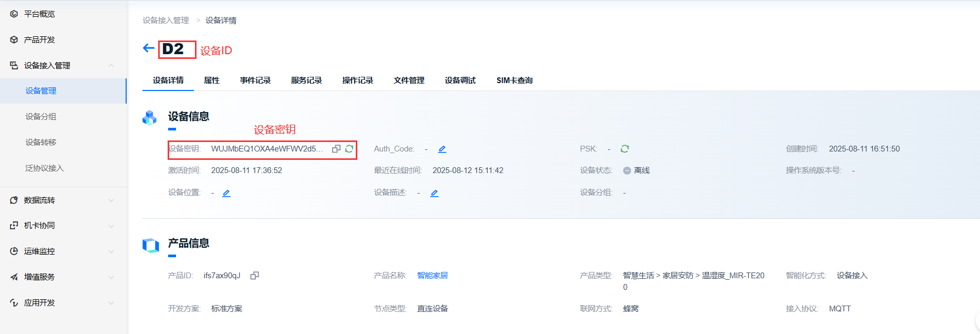
Task: Copy the product ID ifs7ax90qJ
Action: 254,276
